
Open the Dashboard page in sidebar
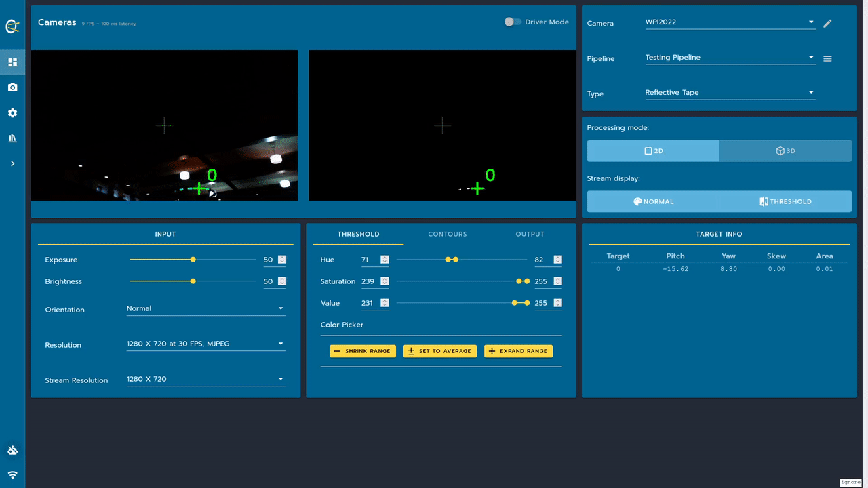[x=12, y=62]
